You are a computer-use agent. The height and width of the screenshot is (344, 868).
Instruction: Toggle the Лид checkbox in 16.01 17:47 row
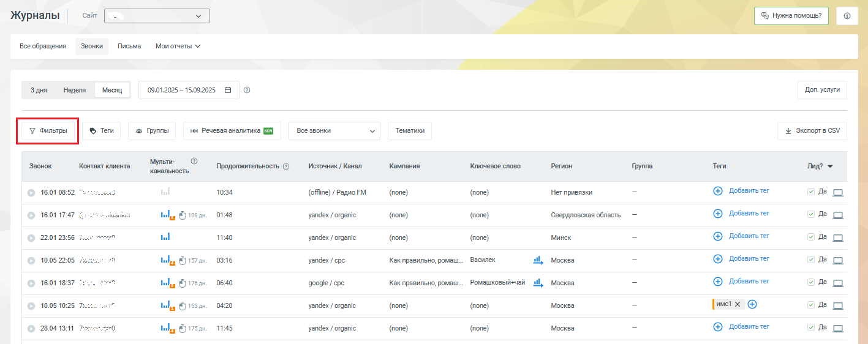tap(811, 214)
